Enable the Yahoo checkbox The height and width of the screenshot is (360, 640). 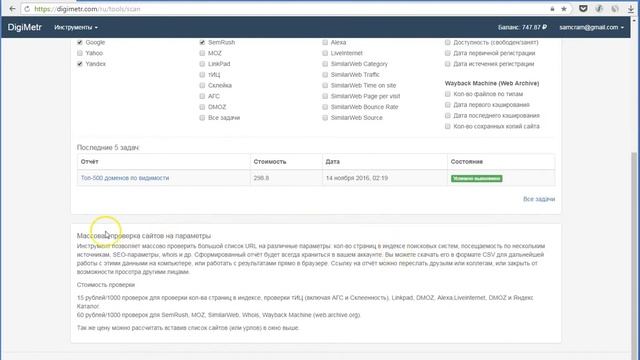point(80,53)
